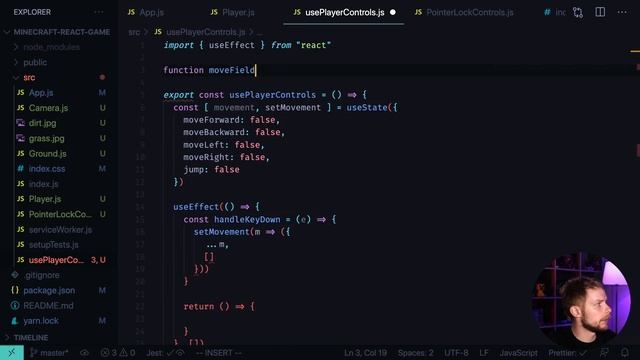Screen dimensions: 640x360
Task: Open the Explorer more actions menu
Action: [99, 12]
